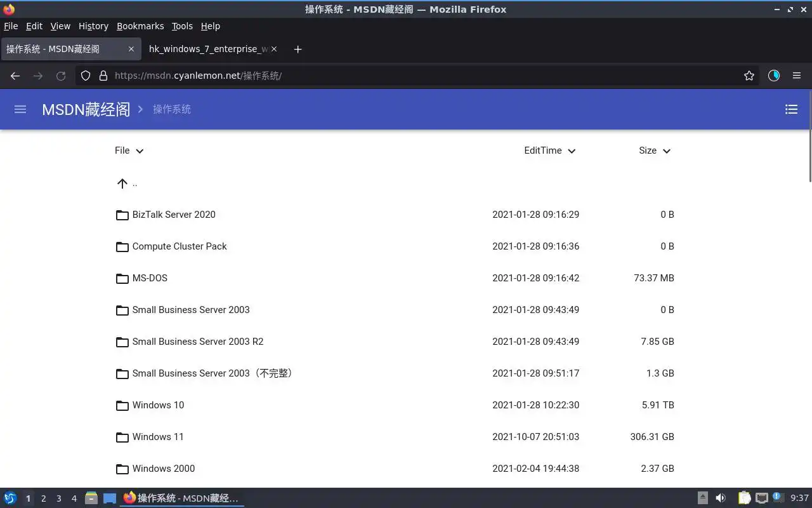Viewport: 812px width, 508px height.
Task: Click the volume speaker icon in the system tray
Action: pos(721,498)
